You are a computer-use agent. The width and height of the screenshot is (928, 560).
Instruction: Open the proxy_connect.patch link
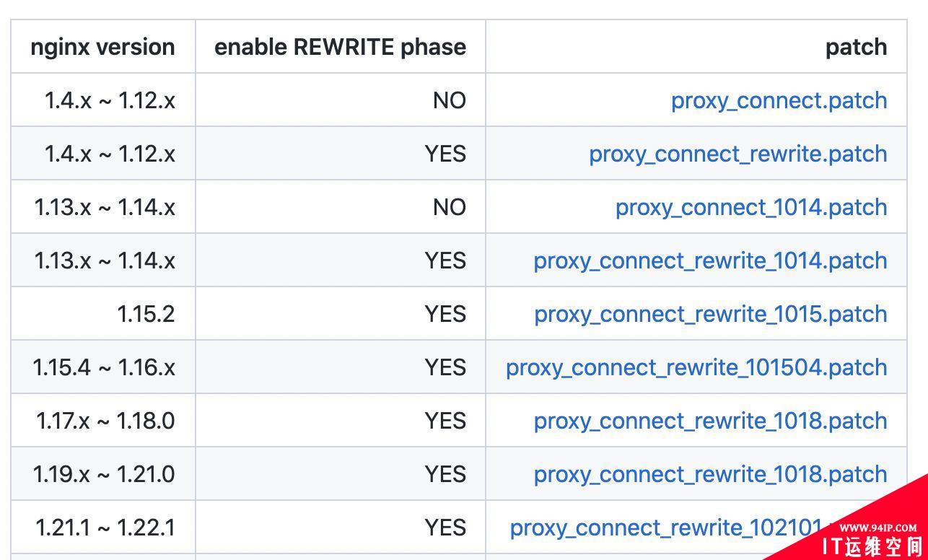(779, 100)
